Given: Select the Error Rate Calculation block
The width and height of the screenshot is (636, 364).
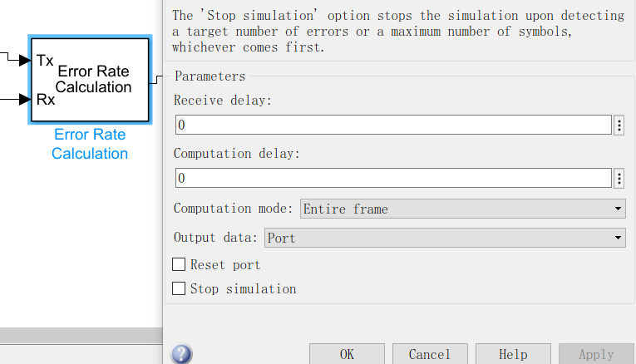Looking at the screenshot, I should [91, 79].
